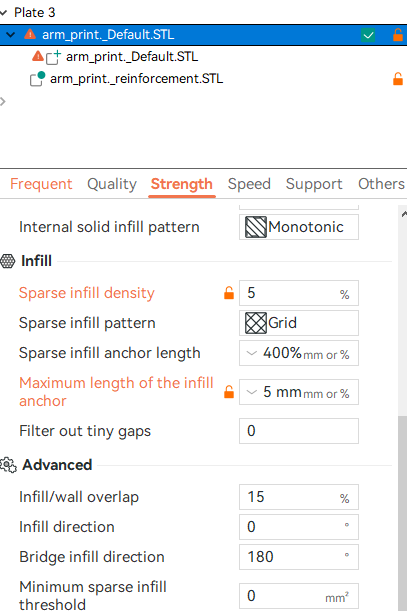Screen dimensions: 407x611
Task: Click the add-part icon beside child arm_print._Default.STL
Action: pyautogui.click(x=53, y=57)
